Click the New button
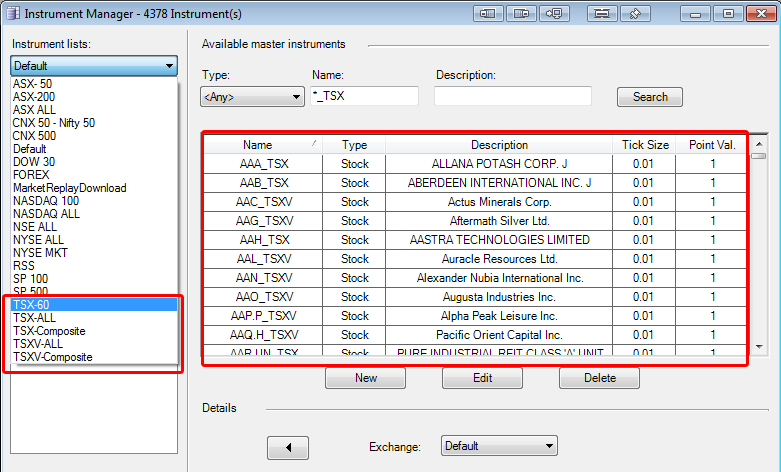 pos(365,378)
